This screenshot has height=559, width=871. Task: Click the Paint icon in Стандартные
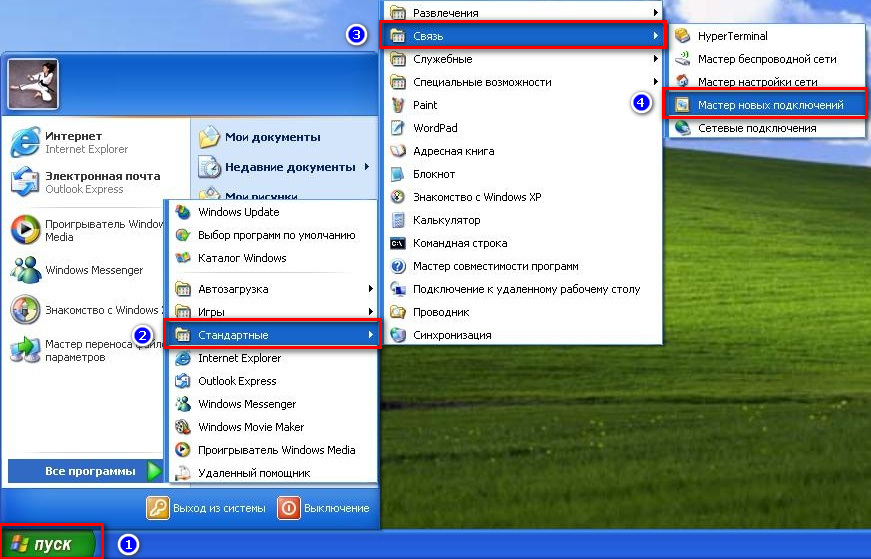coord(398,105)
